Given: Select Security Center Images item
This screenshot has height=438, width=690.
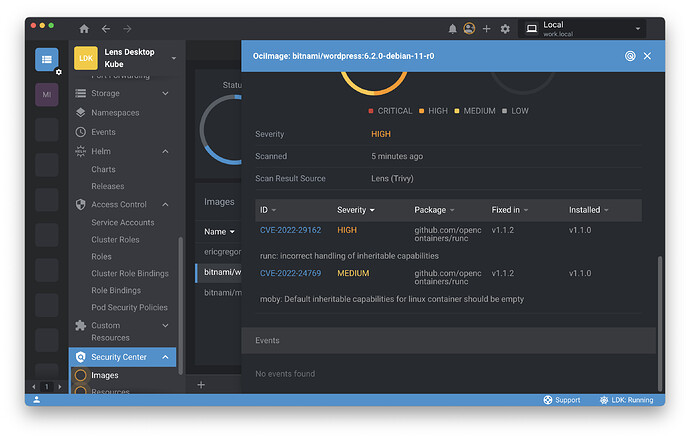Looking at the screenshot, I should coord(105,375).
